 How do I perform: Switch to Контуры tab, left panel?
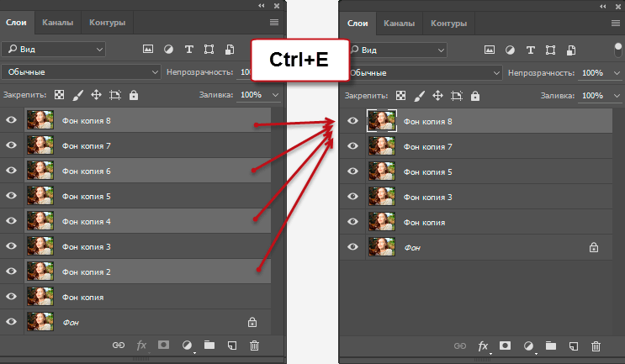pos(107,23)
